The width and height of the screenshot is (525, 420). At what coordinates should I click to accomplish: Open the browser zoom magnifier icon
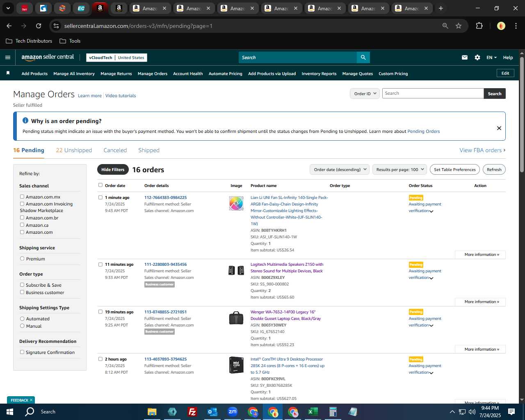[445, 26]
